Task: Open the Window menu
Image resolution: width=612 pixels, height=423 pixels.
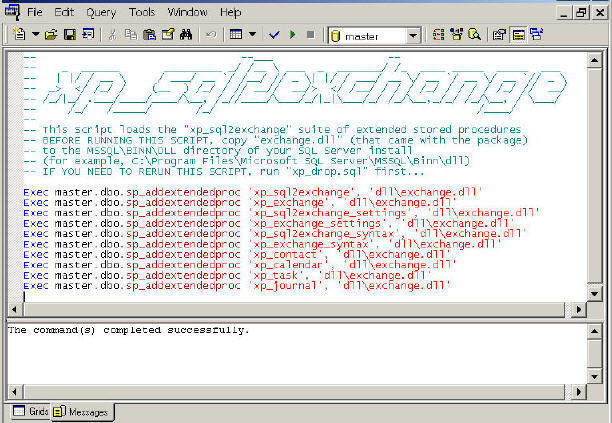Action: 187,12
